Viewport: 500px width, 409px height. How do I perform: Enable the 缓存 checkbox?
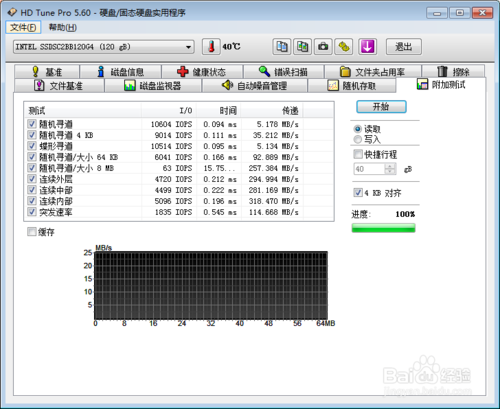coord(32,232)
